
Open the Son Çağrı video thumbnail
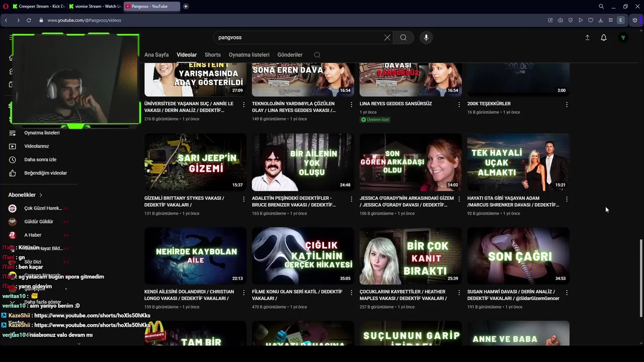[x=518, y=256]
